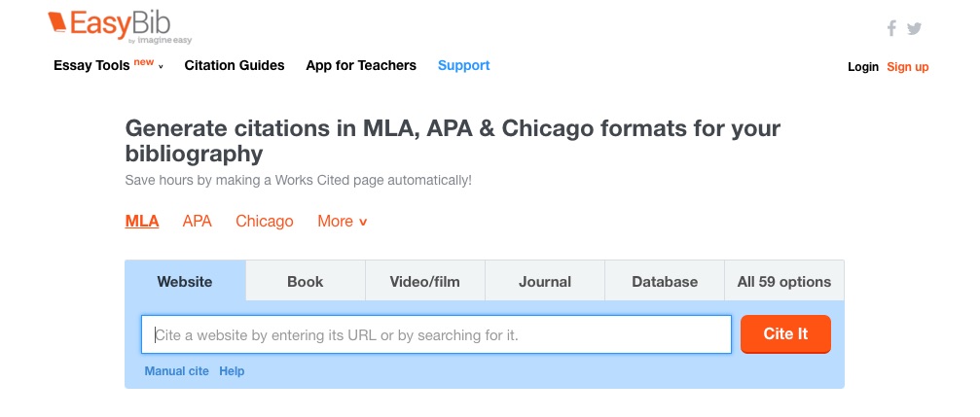Open Citation Guides menu item
Screen dimensions: 980x417
tap(235, 66)
